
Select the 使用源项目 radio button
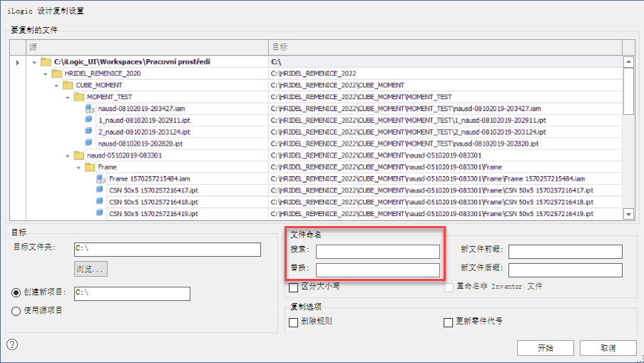coord(16,311)
